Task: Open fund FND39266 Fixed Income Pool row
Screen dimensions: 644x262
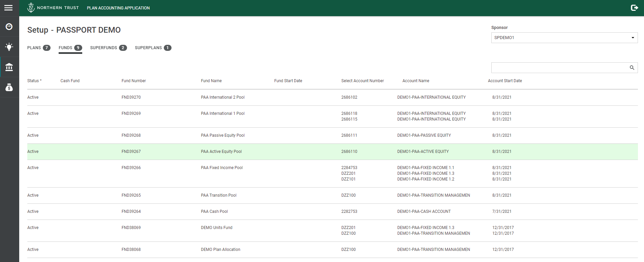Action: tap(131, 168)
